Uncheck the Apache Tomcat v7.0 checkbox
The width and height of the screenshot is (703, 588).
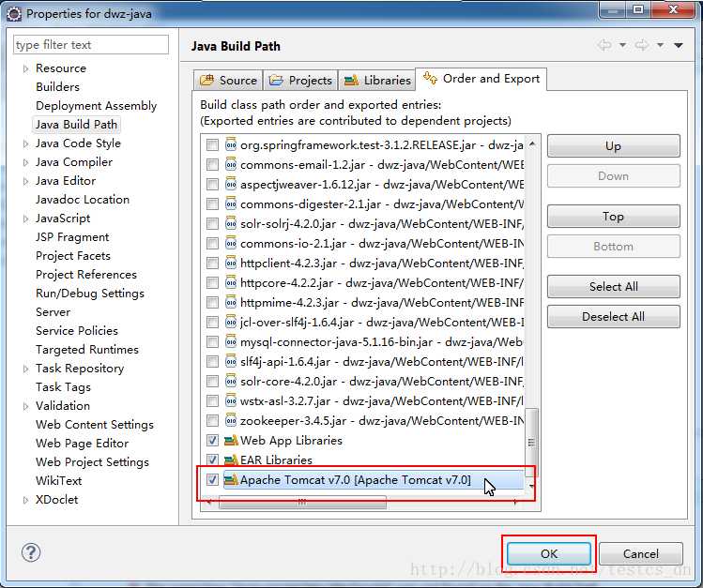(x=212, y=480)
